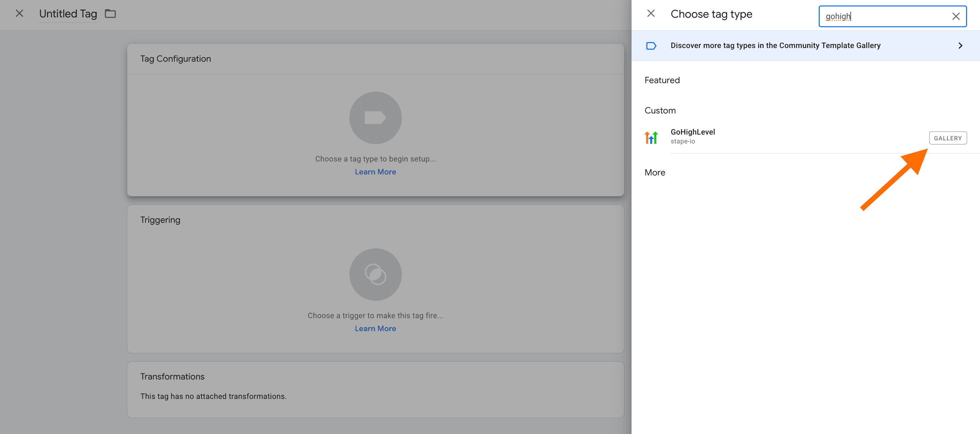The image size is (980, 434).
Task: Click the blue tag icon in gallery banner
Action: [x=651, y=46]
